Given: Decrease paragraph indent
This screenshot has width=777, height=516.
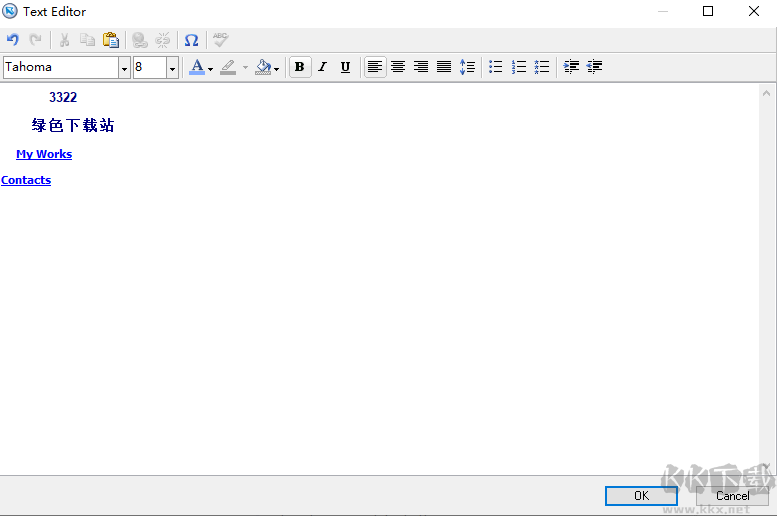Looking at the screenshot, I should coord(594,67).
